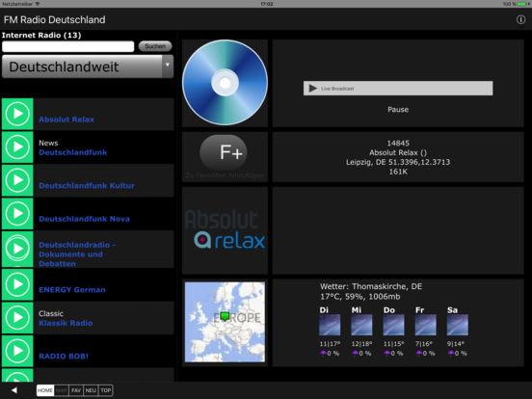Click Fr weather forecast icon
Viewport: 532px width, 399px height.
(425, 325)
